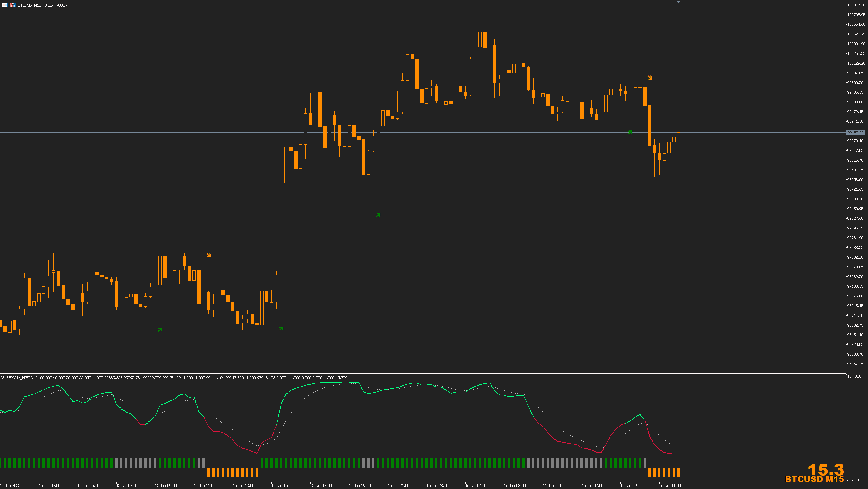Click the 100917.30 price scale label
The width and height of the screenshot is (868, 489).
pos(856,5)
